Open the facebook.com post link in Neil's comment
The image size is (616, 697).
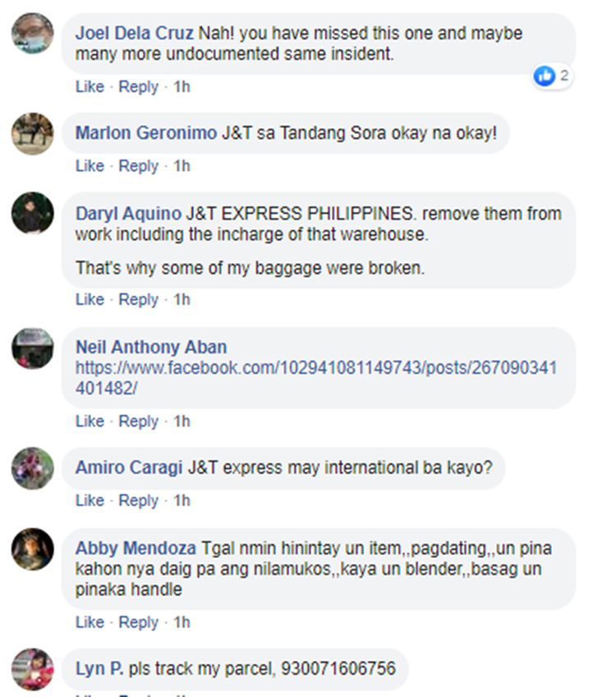coord(315,378)
